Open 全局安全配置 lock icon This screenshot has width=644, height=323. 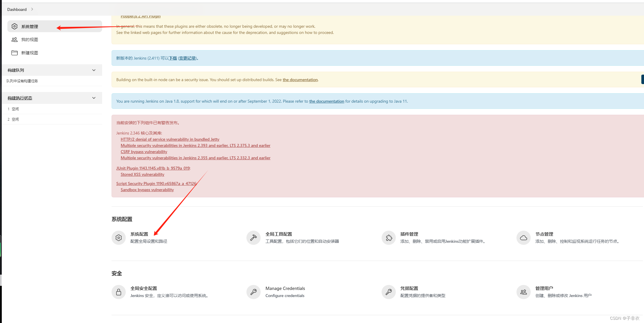click(x=119, y=292)
